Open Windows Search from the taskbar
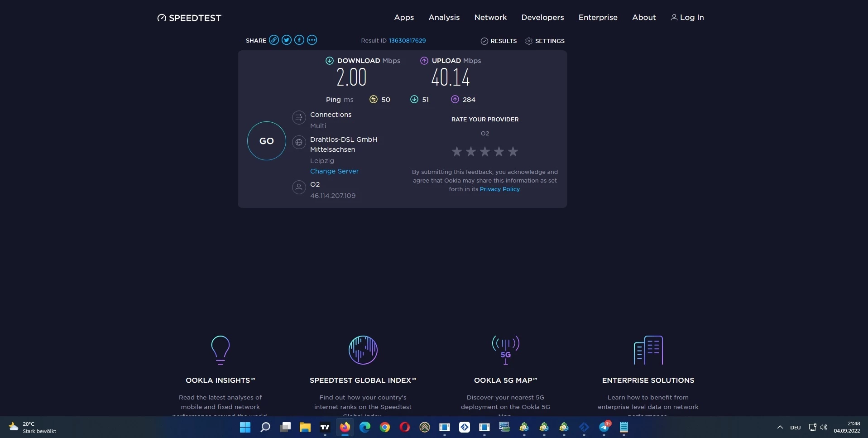Image resolution: width=868 pixels, height=438 pixels. click(265, 427)
